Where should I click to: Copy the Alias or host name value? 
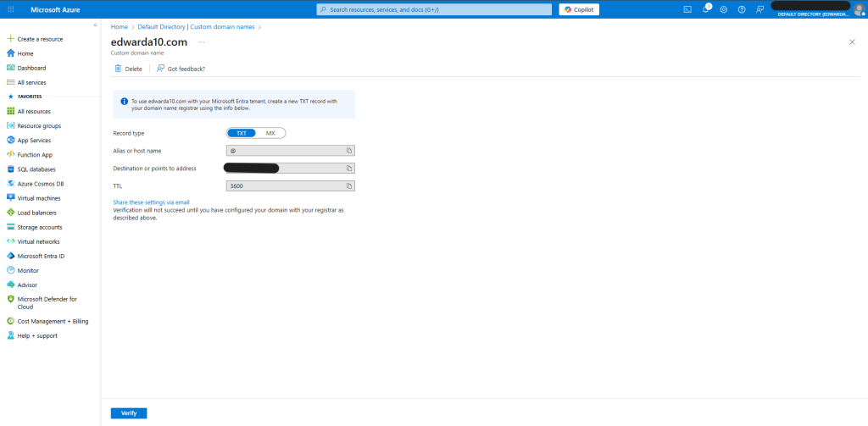[x=349, y=151]
